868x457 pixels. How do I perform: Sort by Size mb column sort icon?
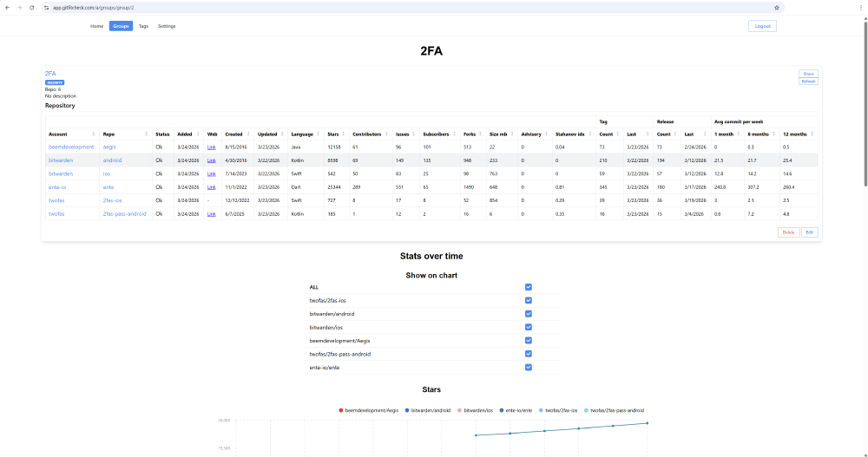pyautogui.click(x=512, y=134)
